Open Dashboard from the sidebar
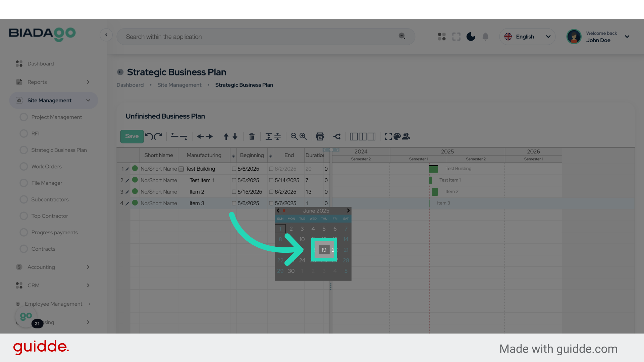The width and height of the screenshot is (644, 362). point(40,64)
